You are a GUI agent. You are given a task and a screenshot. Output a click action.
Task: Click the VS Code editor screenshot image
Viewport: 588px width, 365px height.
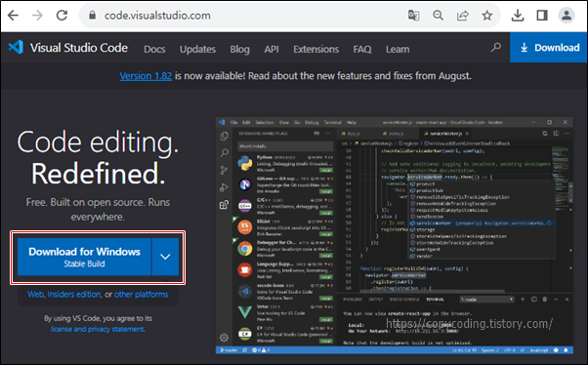(395, 235)
